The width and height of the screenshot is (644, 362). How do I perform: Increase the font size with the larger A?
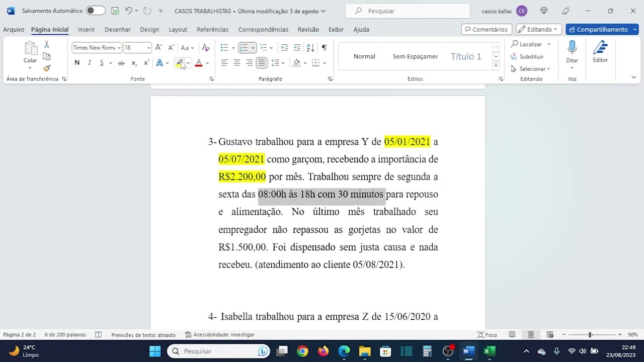click(x=158, y=48)
